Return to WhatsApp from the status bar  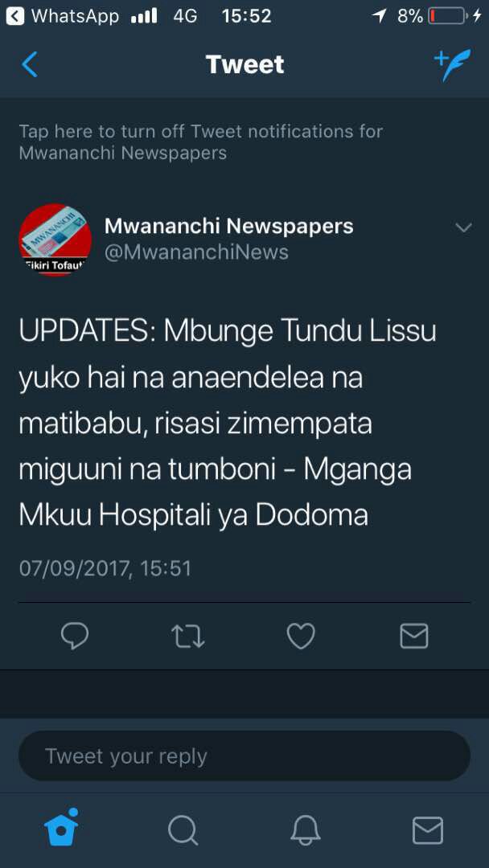coord(63,17)
